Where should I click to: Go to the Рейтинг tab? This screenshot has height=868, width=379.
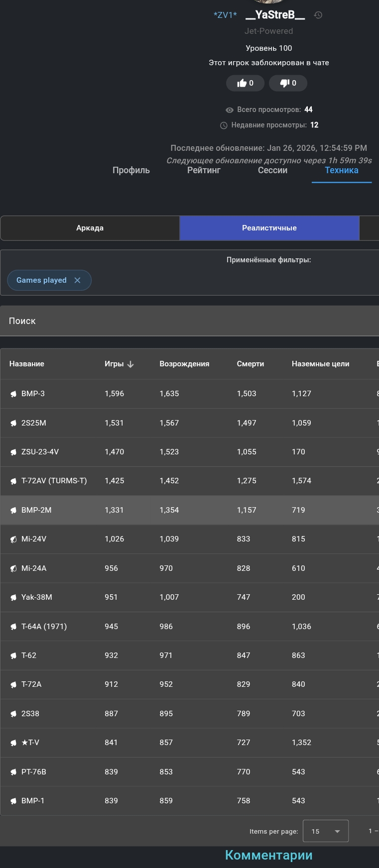tap(204, 170)
